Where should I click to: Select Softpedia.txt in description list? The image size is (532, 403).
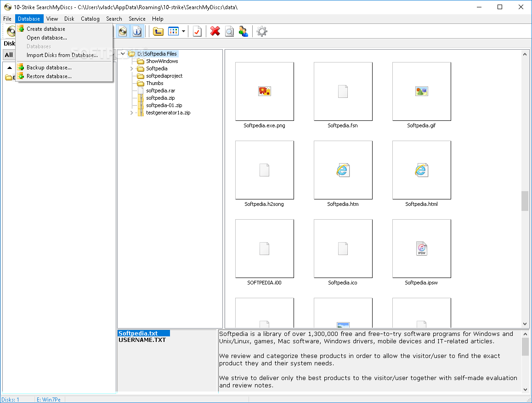click(143, 334)
